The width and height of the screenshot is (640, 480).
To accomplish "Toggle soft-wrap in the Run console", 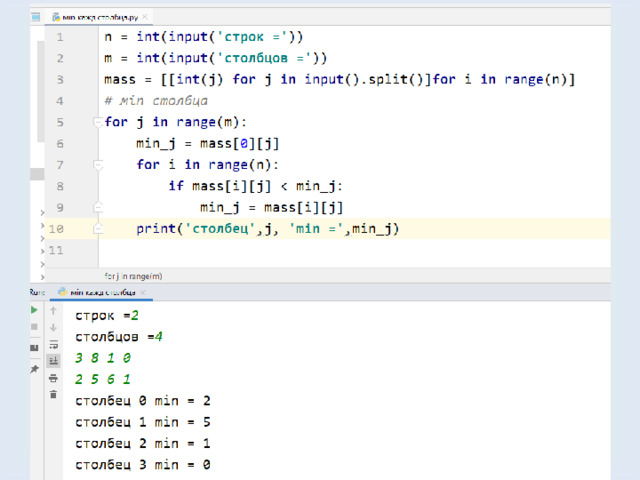I will point(53,344).
